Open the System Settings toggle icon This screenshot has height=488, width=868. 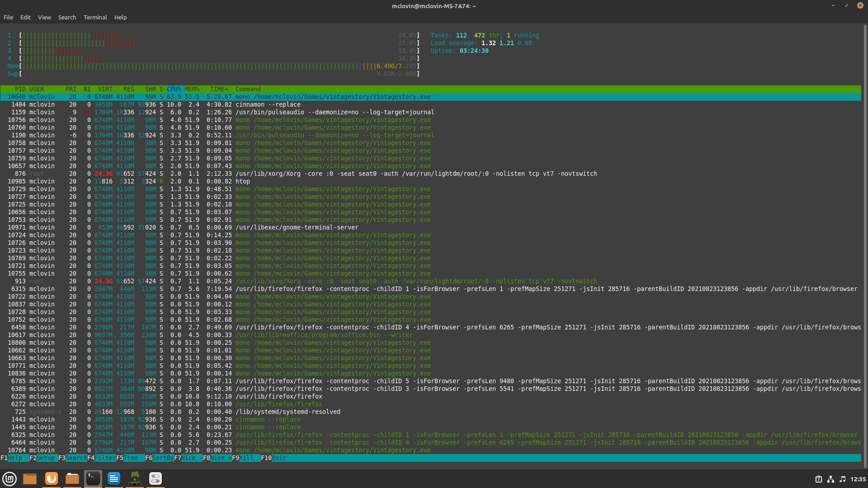[x=156, y=479]
